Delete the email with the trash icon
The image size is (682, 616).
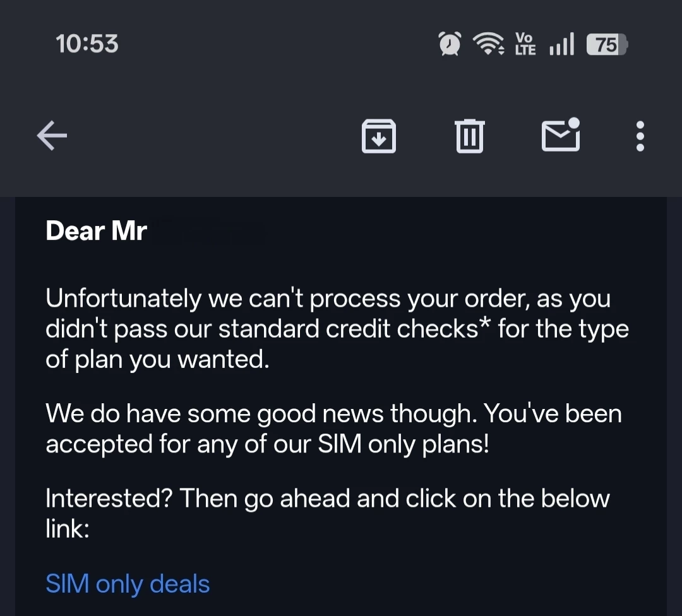tap(469, 136)
